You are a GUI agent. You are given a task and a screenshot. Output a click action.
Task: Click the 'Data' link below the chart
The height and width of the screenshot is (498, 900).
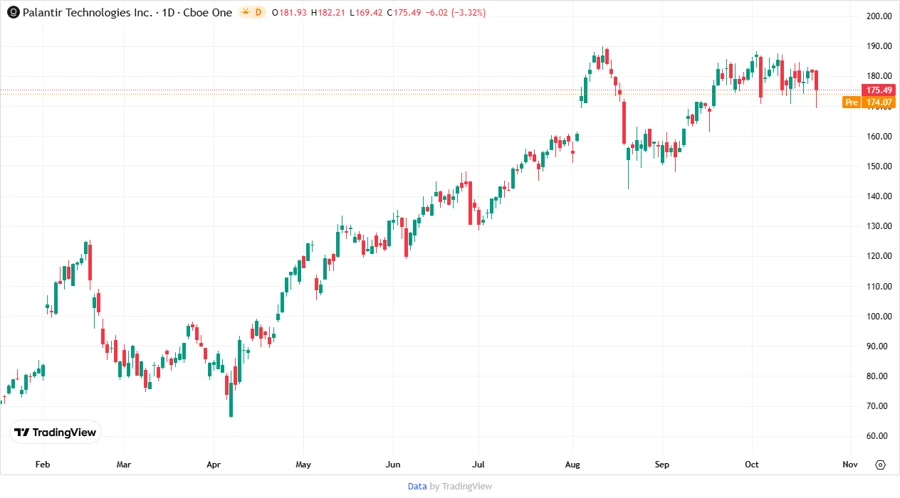pos(417,486)
